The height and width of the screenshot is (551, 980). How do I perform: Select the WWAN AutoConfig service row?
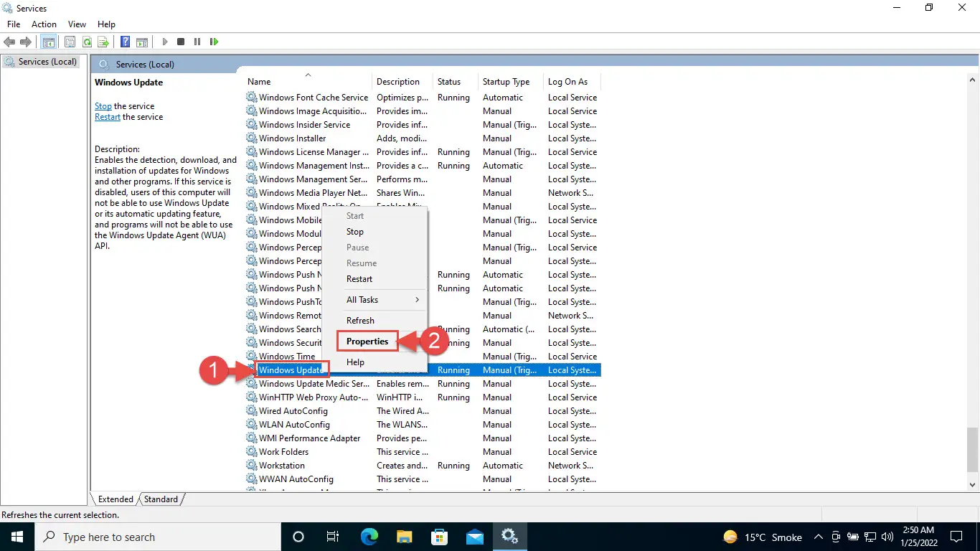click(423, 479)
